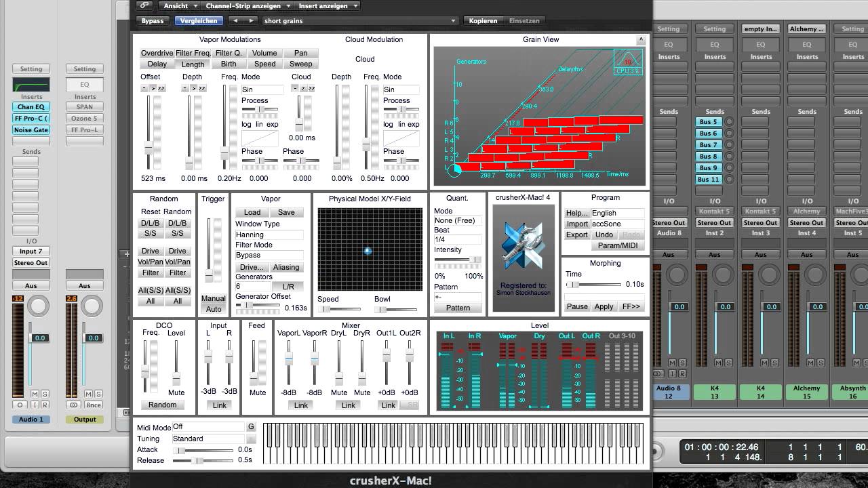The height and width of the screenshot is (488, 868).
Task: Open Midi Mode Off dropdown
Action: coord(208,426)
